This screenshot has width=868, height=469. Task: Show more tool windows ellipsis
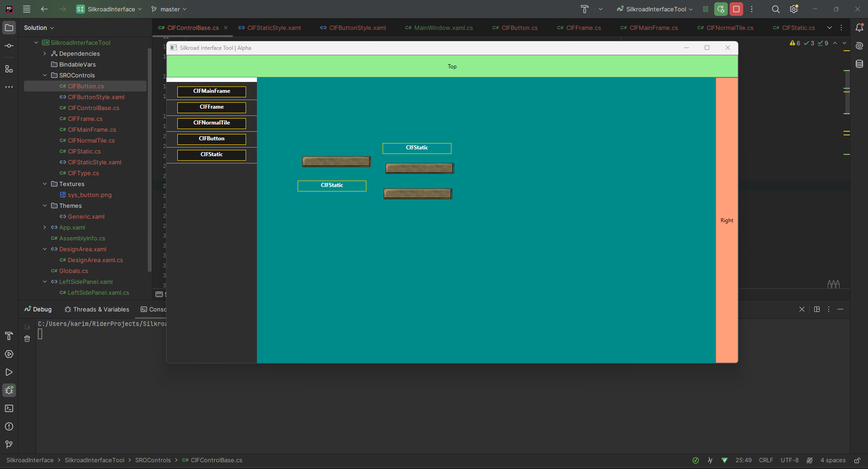(9, 87)
